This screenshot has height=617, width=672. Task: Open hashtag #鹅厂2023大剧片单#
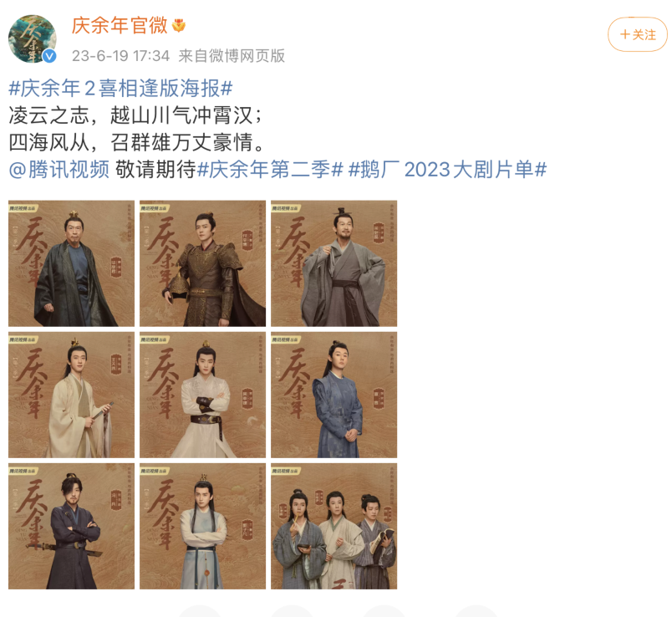(x=447, y=170)
